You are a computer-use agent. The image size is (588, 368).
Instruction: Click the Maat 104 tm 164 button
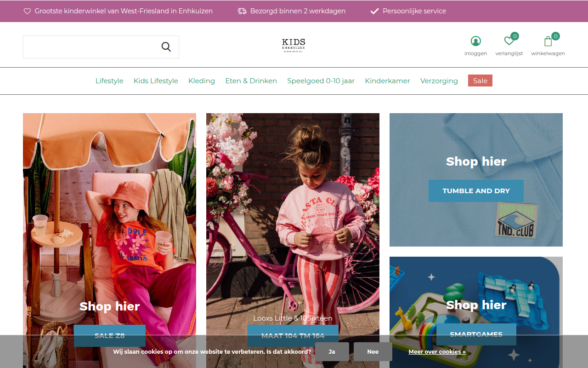pyautogui.click(x=293, y=336)
